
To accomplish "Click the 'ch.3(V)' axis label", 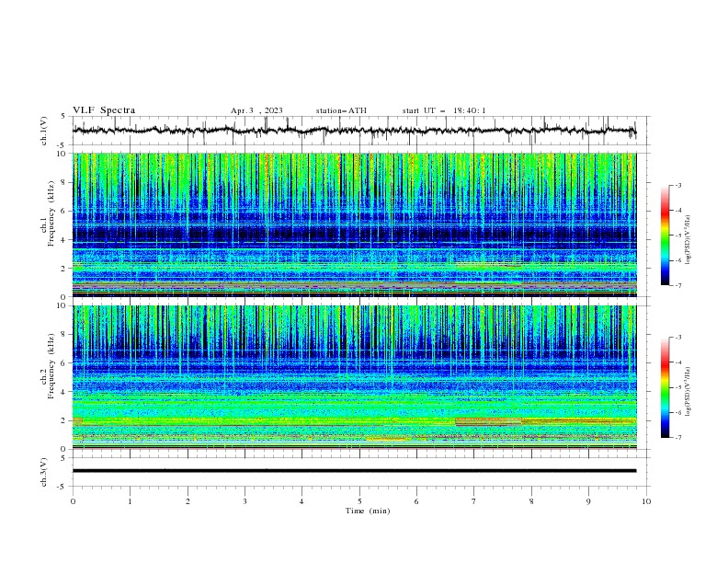I will point(44,472).
